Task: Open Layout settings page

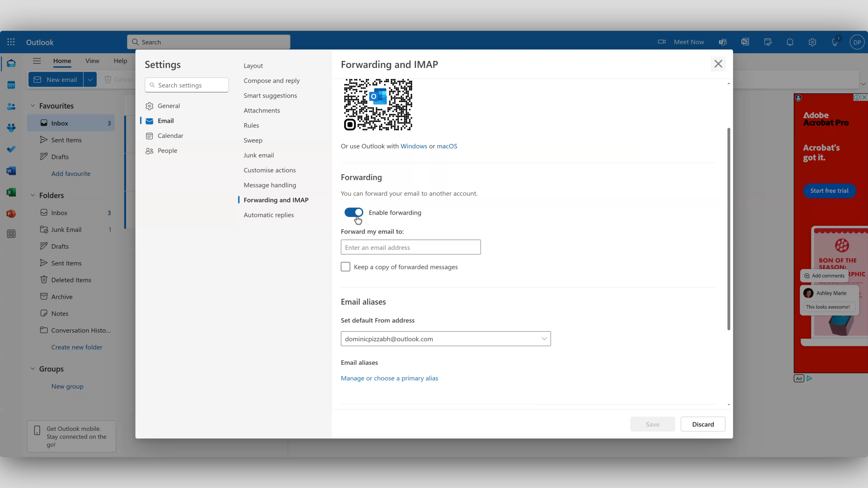Action: [x=253, y=66]
